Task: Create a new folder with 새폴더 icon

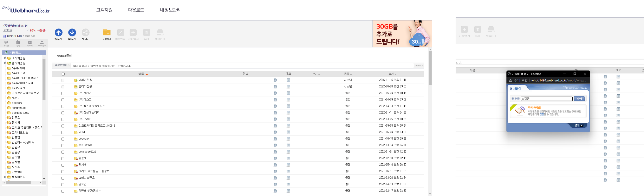Action: tap(107, 32)
